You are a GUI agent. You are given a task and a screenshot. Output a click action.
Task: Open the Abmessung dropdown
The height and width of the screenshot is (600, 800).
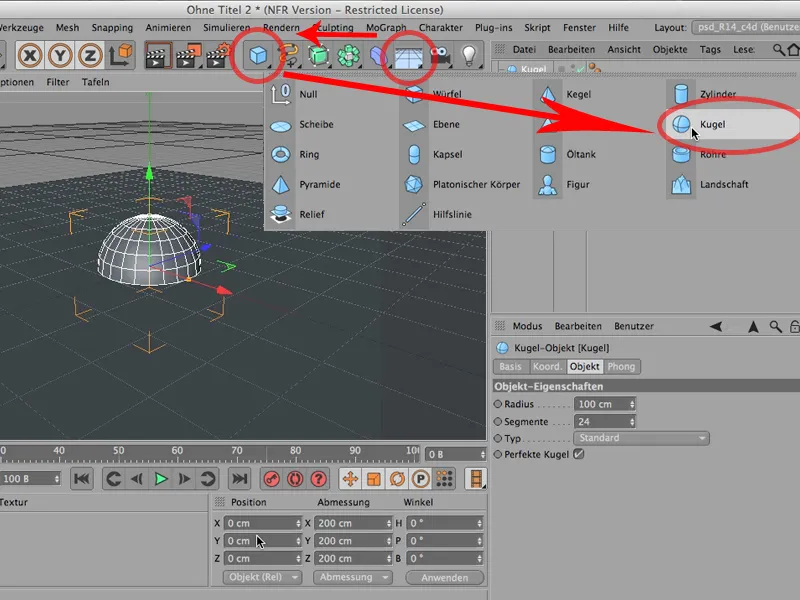tap(353, 577)
